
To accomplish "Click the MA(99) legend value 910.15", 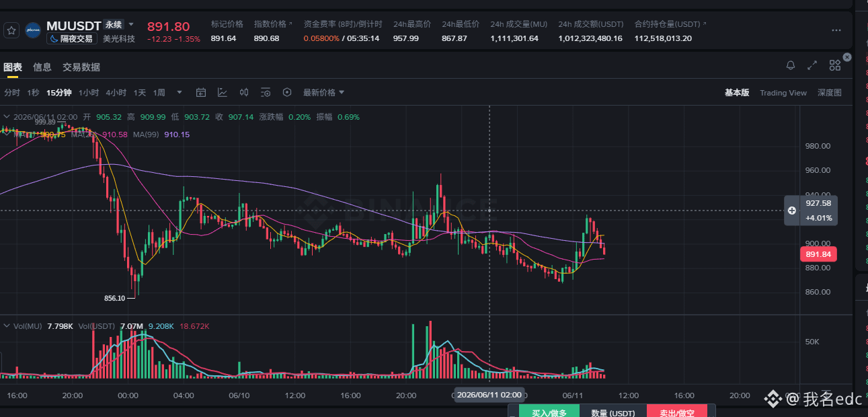I will point(177,135).
